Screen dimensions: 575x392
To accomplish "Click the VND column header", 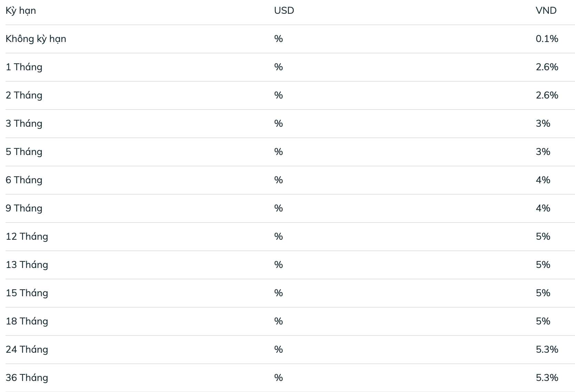I will point(546,11).
